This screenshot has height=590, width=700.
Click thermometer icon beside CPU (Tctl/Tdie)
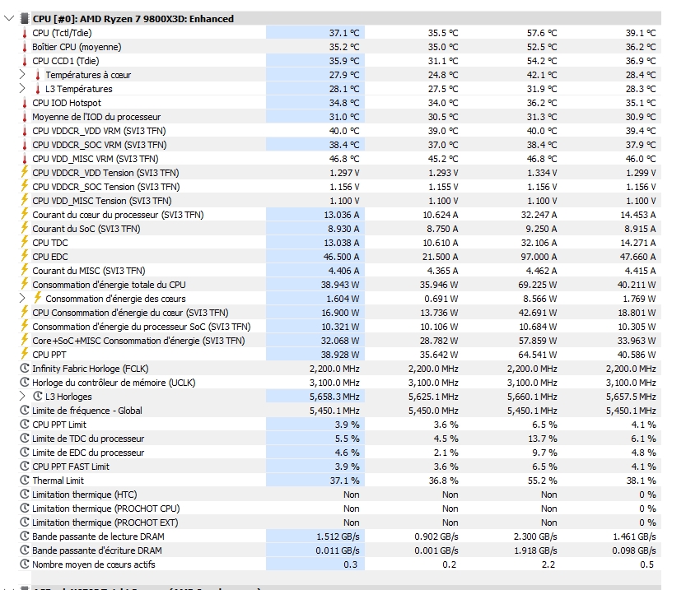25,33
